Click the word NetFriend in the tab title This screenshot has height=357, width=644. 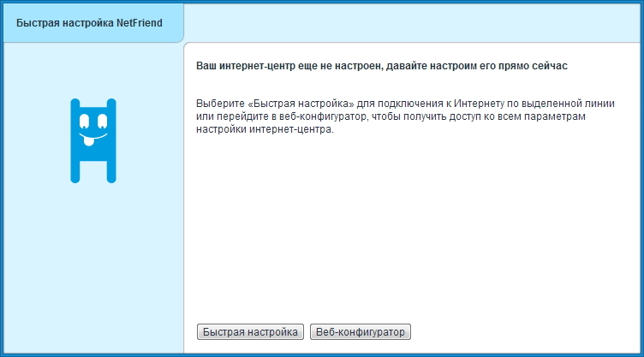point(140,23)
